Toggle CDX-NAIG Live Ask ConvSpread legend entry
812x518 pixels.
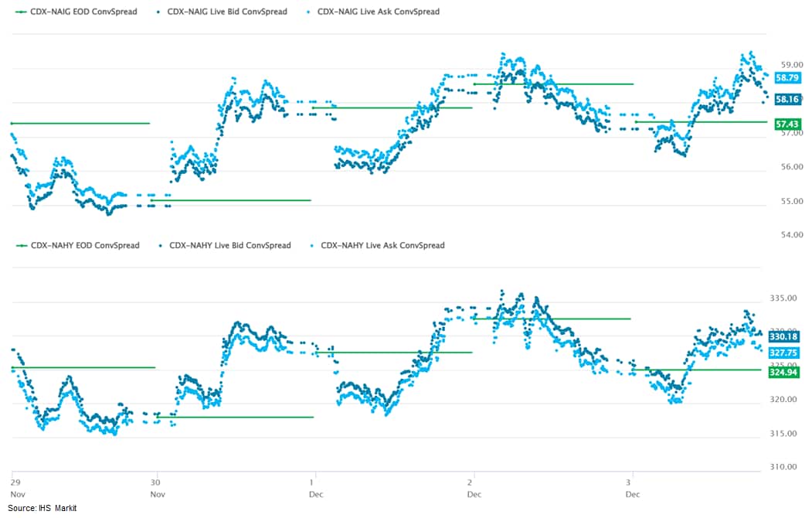pyautogui.click(x=379, y=12)
